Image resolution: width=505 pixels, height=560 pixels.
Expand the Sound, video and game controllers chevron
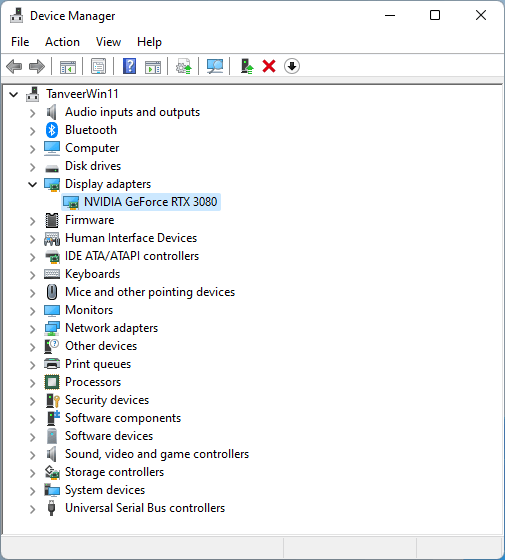click(x=32, y=455)
